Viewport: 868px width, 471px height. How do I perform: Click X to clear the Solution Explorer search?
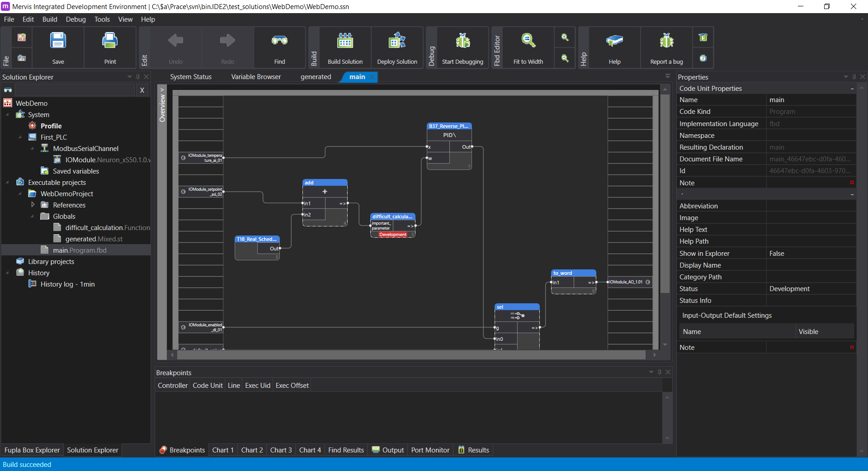click(142, 90)
